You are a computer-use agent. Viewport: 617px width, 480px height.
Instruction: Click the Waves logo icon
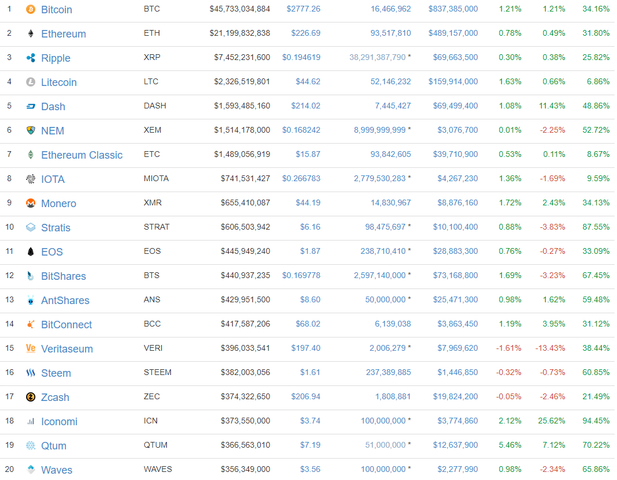30,470
